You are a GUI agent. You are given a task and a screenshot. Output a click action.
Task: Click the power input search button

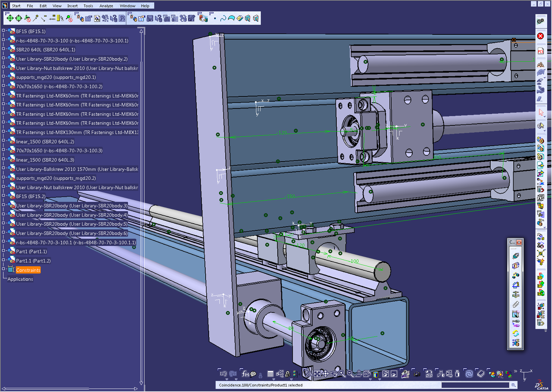pos(513,385)
